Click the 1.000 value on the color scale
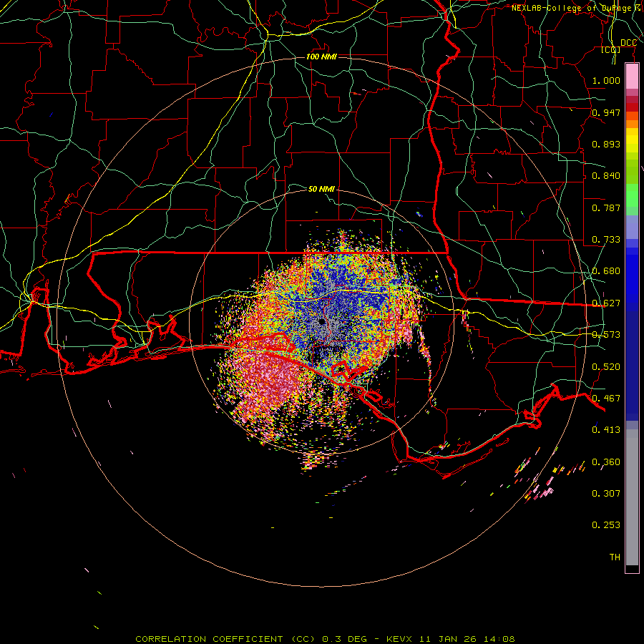 (606, 80)
